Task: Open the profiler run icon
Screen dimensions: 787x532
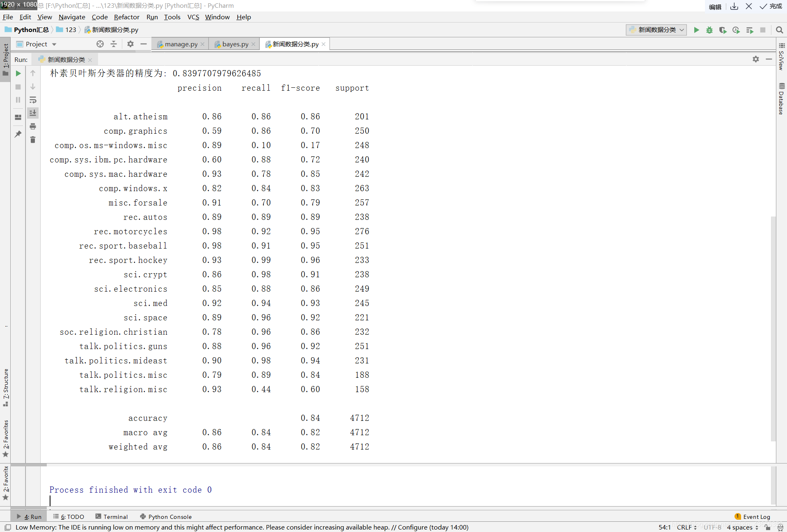Action: tap(736, 30)
